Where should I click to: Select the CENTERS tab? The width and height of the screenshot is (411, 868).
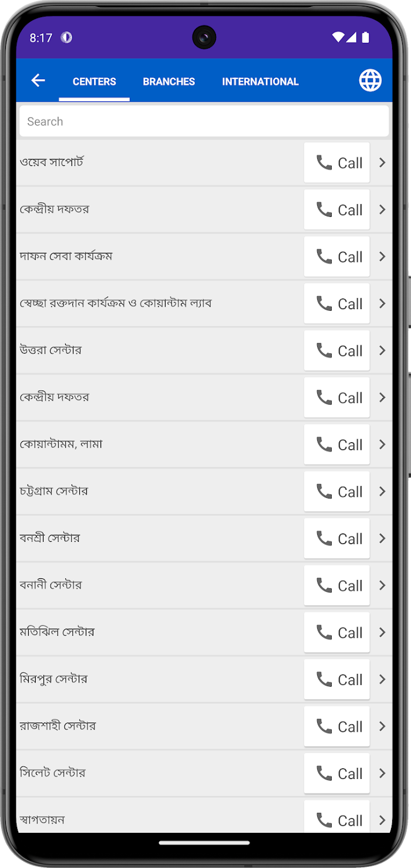95,82
